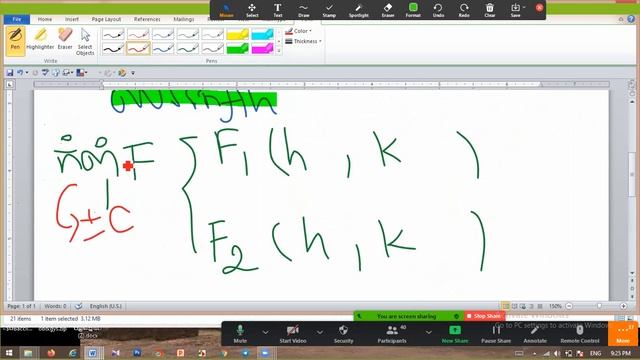Clear annotations with the trash icon
The width and height of the screenshot is (640, 360).
[x=489, y=10]
